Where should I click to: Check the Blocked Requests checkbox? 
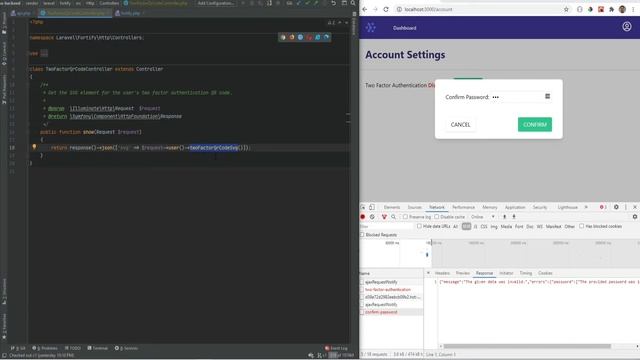coord(362,235)
